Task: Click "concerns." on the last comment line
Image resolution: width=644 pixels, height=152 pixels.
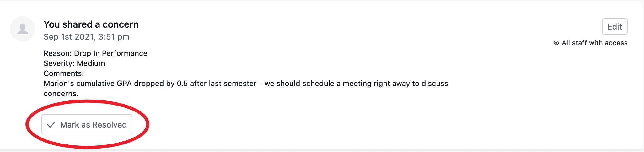Action: point(61,94)
